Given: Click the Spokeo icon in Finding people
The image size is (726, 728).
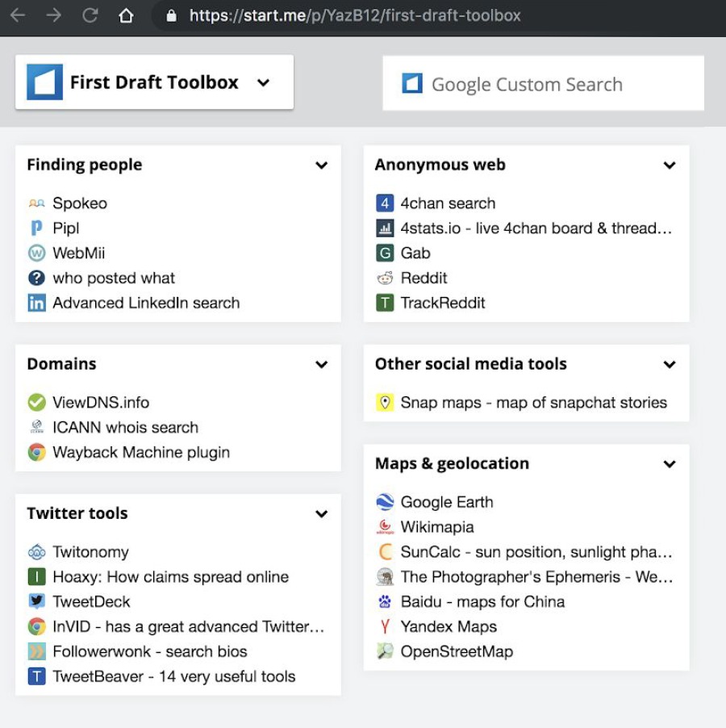Looking at the screenshot, I should coord(36,203).
